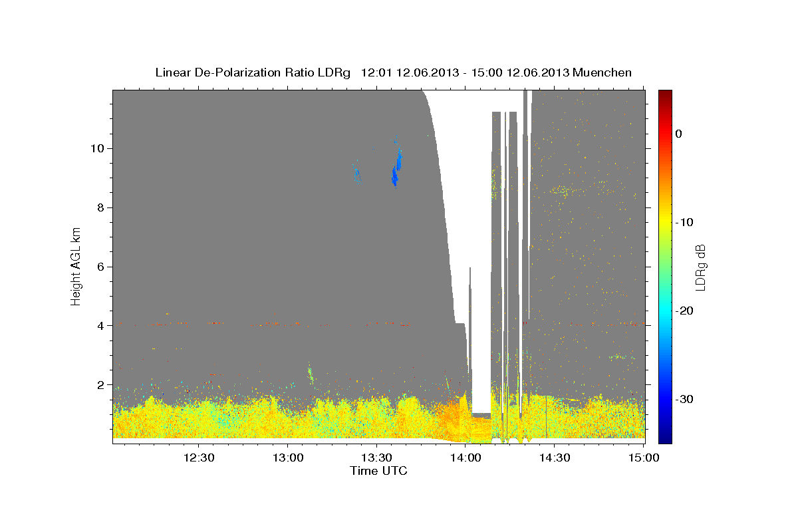Click the dark blue bottom of colorbar
This screenshot has height=532, width=798.
pos(665,438)
